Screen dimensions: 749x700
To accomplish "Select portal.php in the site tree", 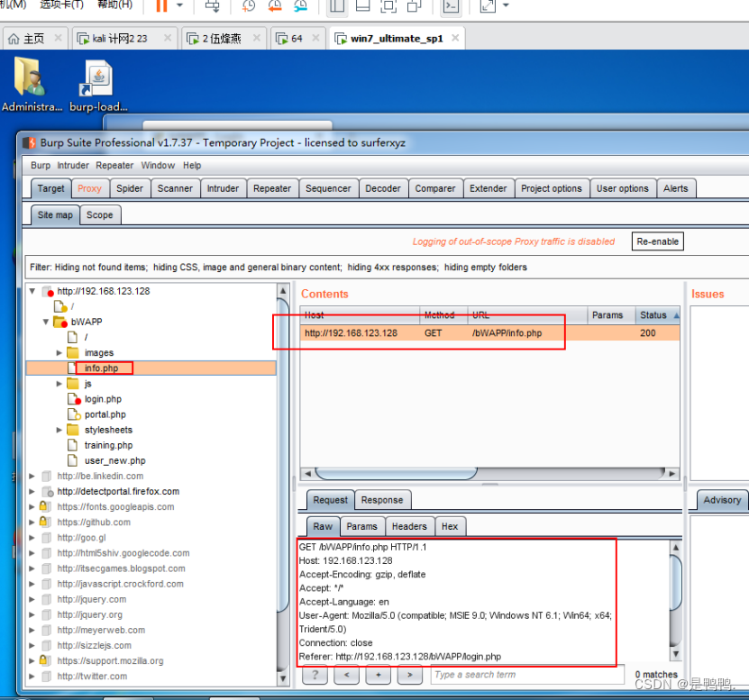I will coord(105,414).
